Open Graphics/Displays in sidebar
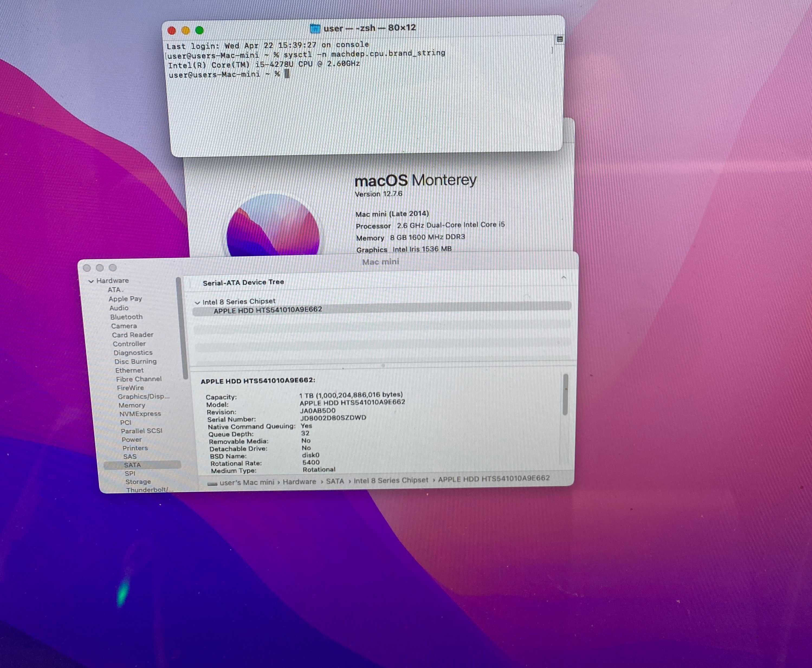Screen dimensions: 812x668 click(x=144, y=396)
